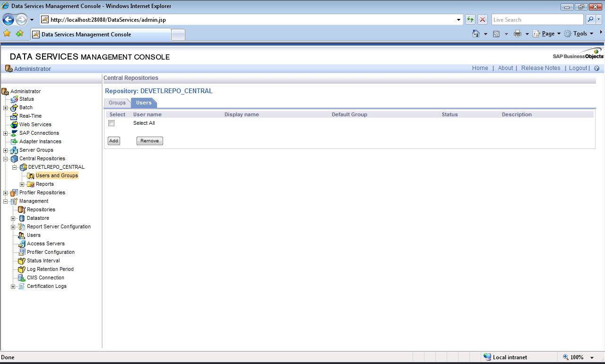Click the Repositories database icon under Management

point(22,210)
